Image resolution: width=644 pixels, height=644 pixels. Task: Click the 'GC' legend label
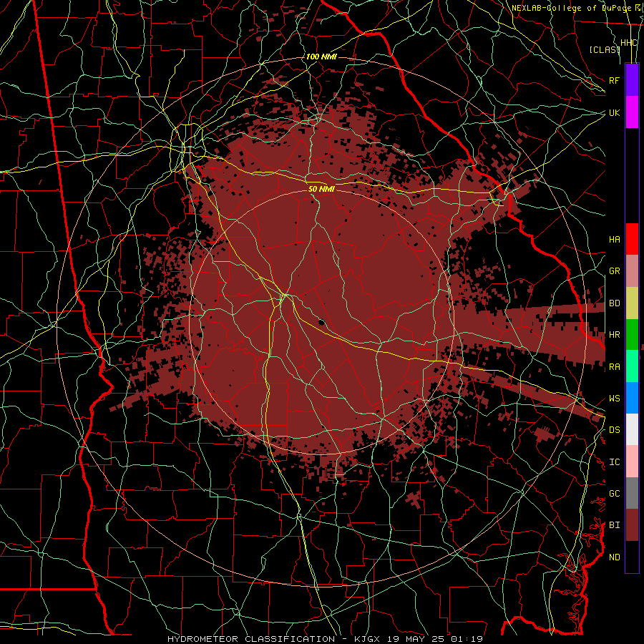(x=614, y=494)
